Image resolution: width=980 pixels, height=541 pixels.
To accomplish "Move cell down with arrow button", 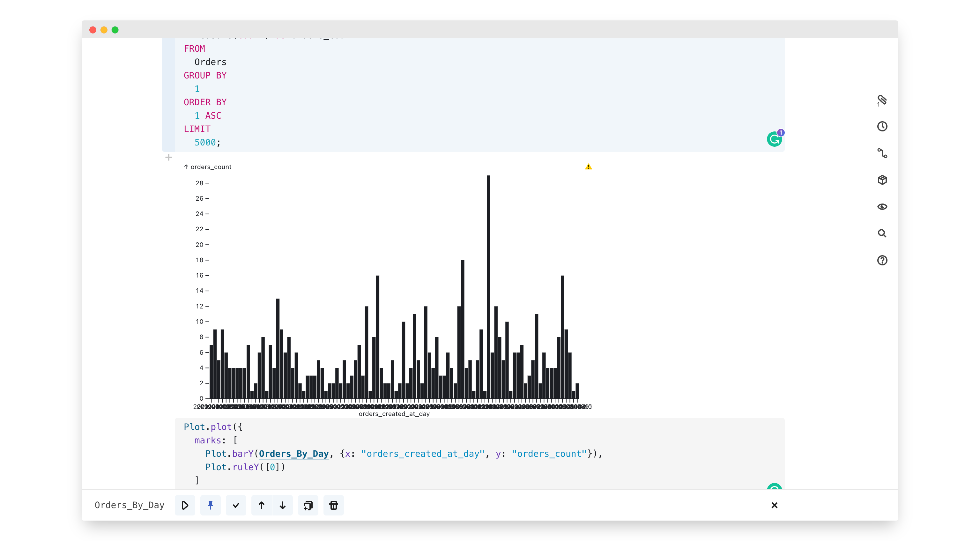I will point(283,505).
